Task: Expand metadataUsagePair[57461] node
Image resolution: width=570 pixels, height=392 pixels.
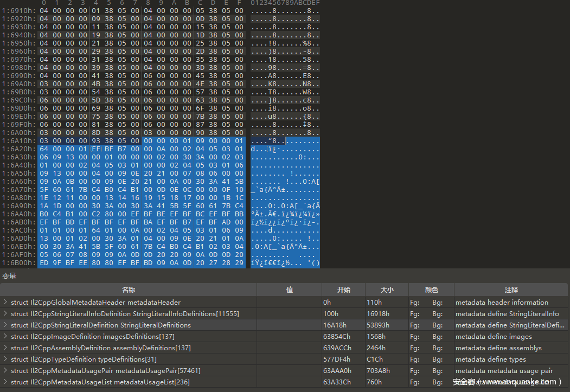Action: pos(5,371)
